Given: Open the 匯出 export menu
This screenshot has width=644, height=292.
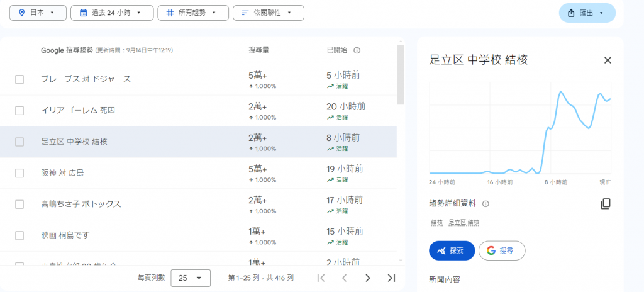Looking at the screenshot, I should pos(587,13).
